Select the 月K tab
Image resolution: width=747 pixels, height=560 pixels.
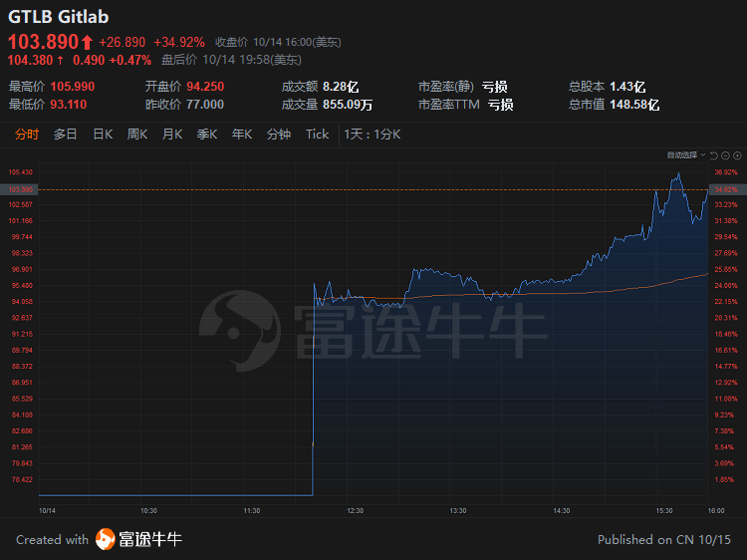172,135
